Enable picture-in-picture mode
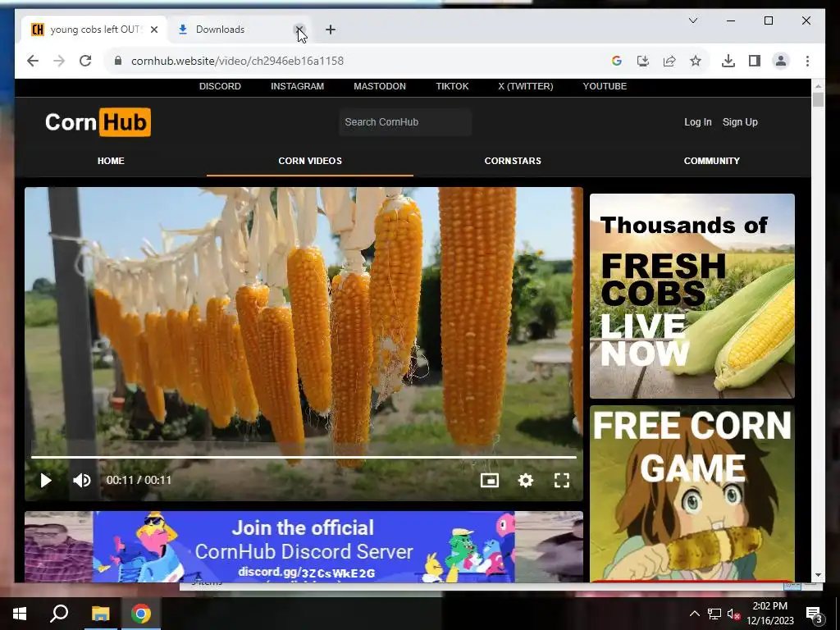Image resolution: width=840 pixels, height=630 pixels. [490, 480]
